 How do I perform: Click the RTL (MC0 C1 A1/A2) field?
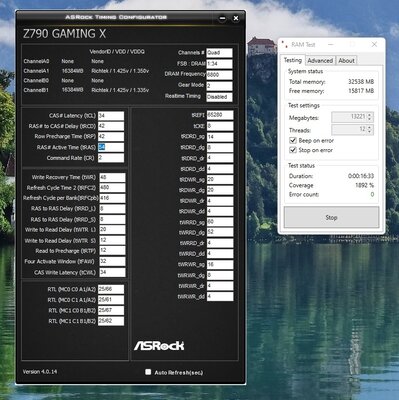(x=111, y=300)
